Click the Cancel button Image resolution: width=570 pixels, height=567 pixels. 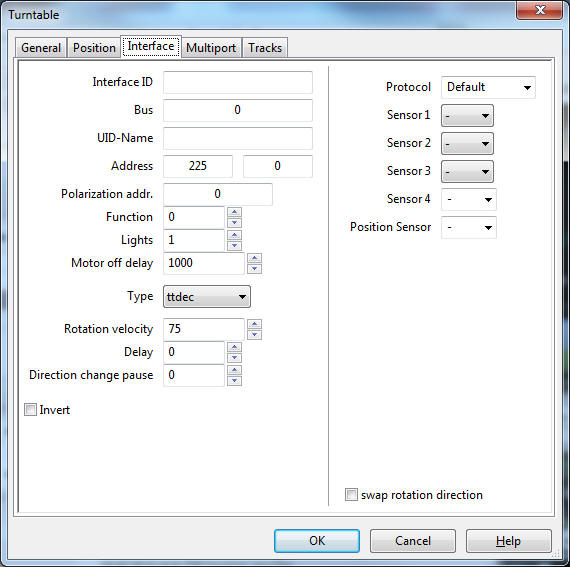point(413,541)
